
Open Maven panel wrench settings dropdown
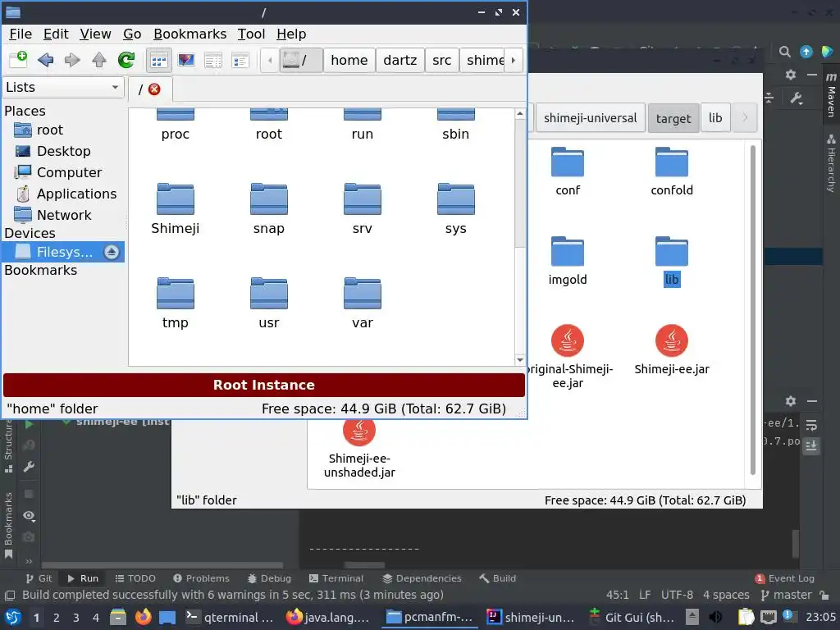pos(796,98)
